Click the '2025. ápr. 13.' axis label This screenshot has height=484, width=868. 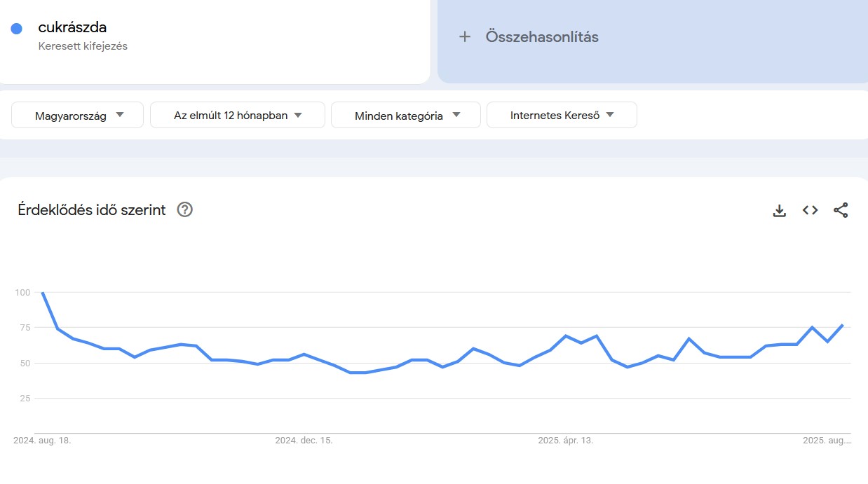564,441
